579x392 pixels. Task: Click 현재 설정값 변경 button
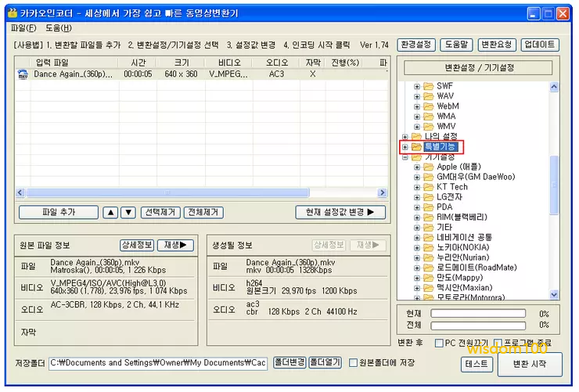(340, 213)
